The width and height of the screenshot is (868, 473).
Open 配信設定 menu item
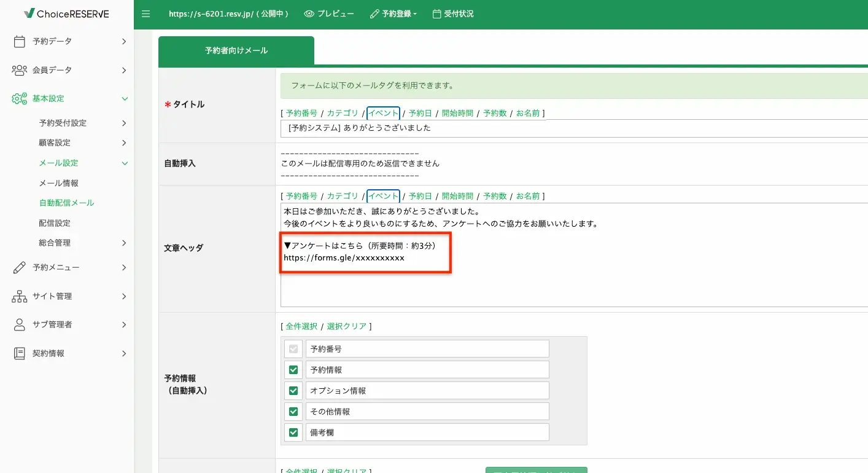pos(55,223)
